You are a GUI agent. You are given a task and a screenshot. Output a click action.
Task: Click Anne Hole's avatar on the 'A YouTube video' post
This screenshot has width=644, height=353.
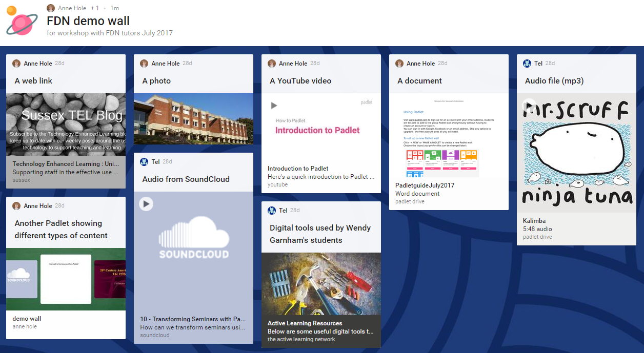point(271,63)
